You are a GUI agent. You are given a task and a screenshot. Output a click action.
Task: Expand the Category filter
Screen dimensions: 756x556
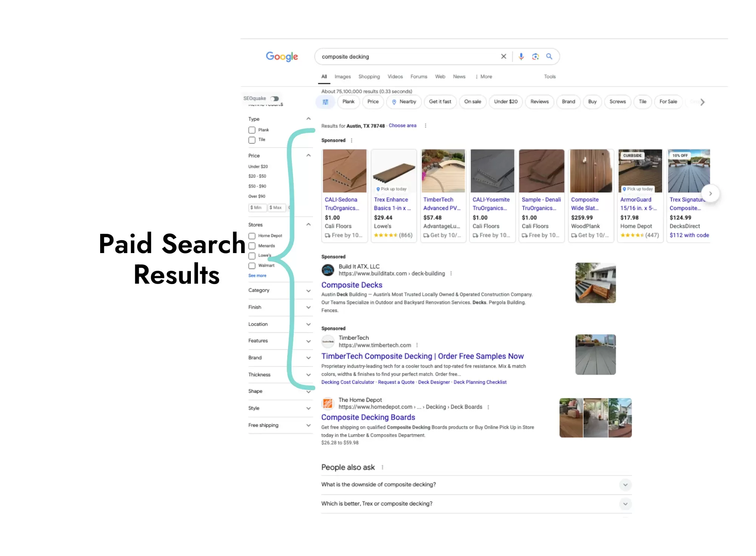tap(308, 291)
